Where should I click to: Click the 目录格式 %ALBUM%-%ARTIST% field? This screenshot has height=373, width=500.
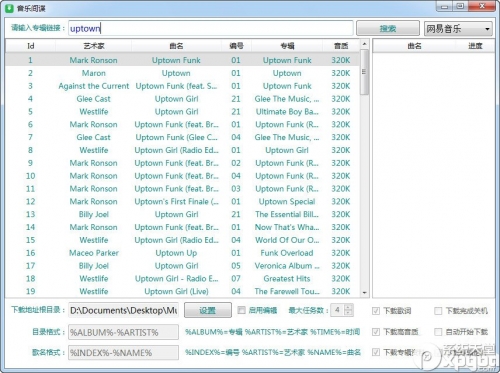[x=123, y=332]
